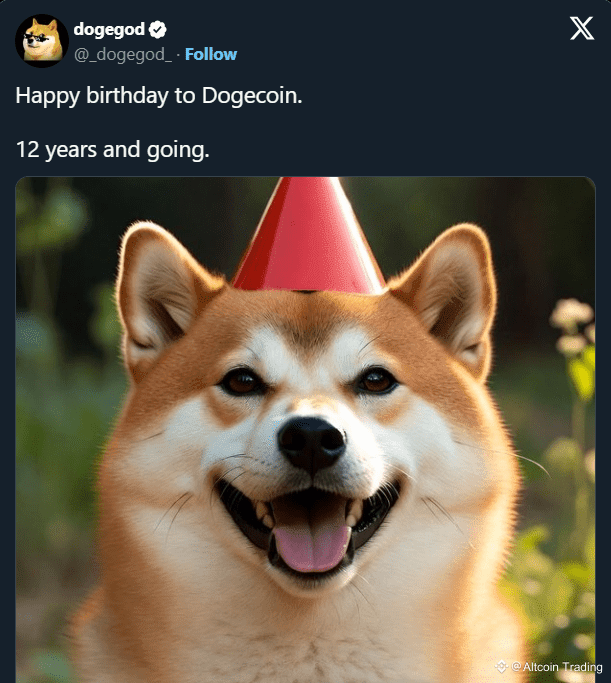Click the dog's eye on the left side

pyautogui.click(x=242, y=382)
